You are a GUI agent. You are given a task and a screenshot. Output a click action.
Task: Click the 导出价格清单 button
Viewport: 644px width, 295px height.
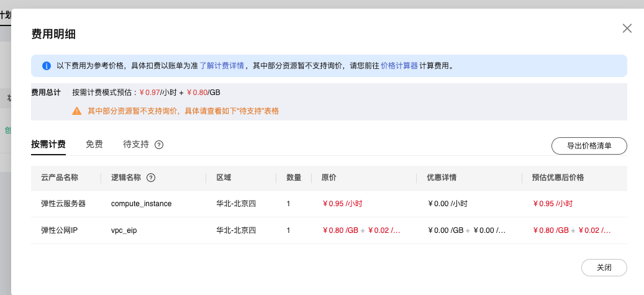[589, 146]
